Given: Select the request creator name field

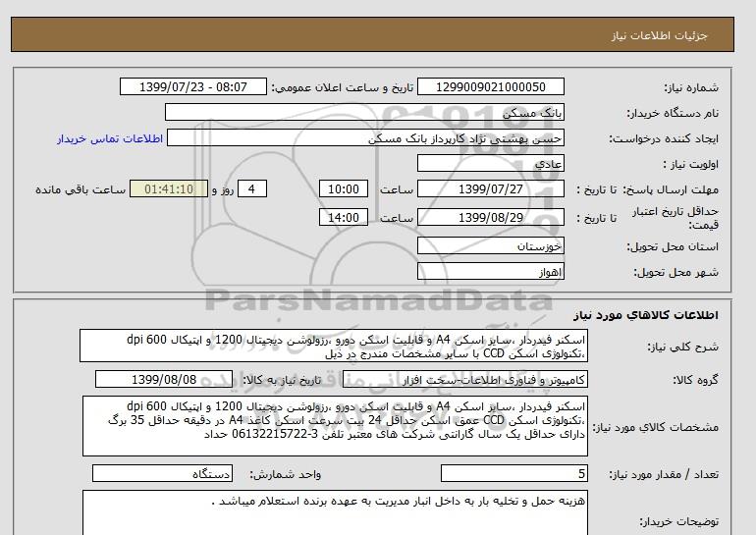Looking at the screenshot, I should [380, 139].
